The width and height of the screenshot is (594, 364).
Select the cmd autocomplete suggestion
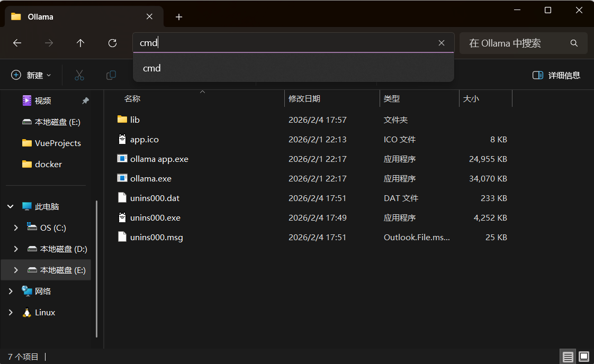294,68
